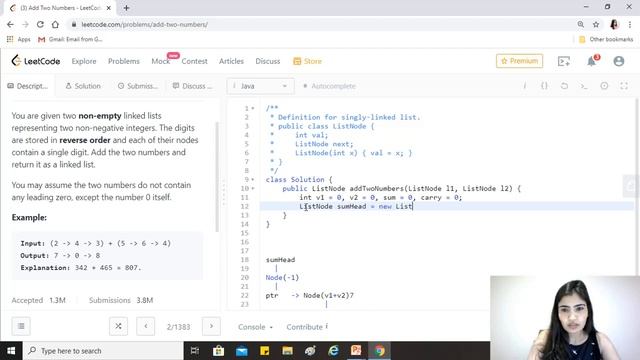Screen dimensions: 640x360
Task: Open the Other bookmarks folder
Action: pyautogui.click(x=606, y=39)
